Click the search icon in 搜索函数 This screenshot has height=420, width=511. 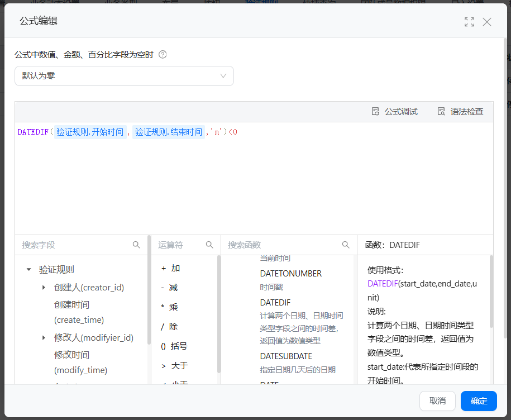346,245
